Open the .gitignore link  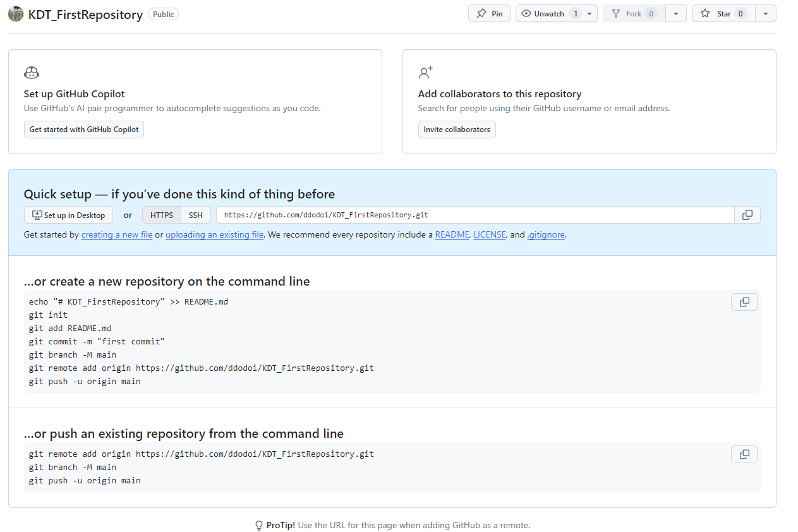pyautogui.click(x=547, y=234)
